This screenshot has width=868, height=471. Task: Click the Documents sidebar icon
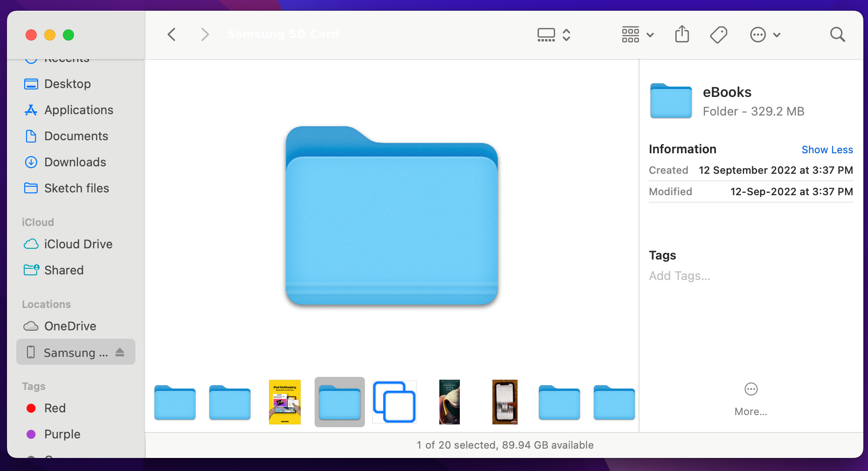tap(31, 136)
